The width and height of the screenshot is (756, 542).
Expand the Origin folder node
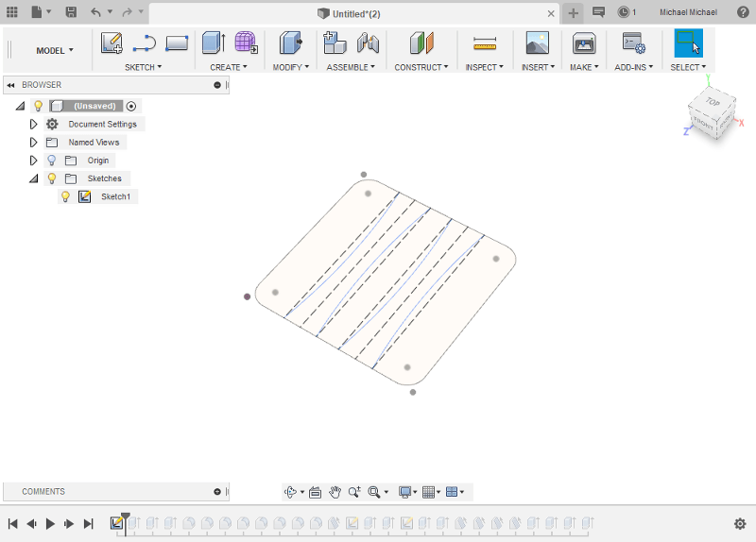(33, 161)
